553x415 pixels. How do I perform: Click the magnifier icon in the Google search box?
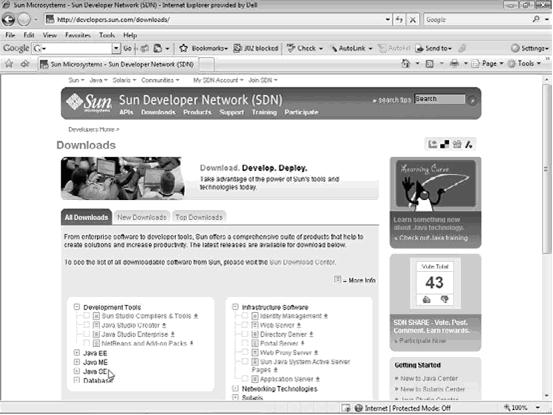click(x=536, y=19)
